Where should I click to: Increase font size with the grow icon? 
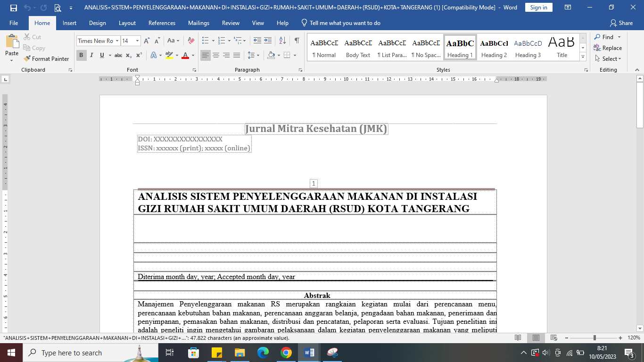coord(147,41)
